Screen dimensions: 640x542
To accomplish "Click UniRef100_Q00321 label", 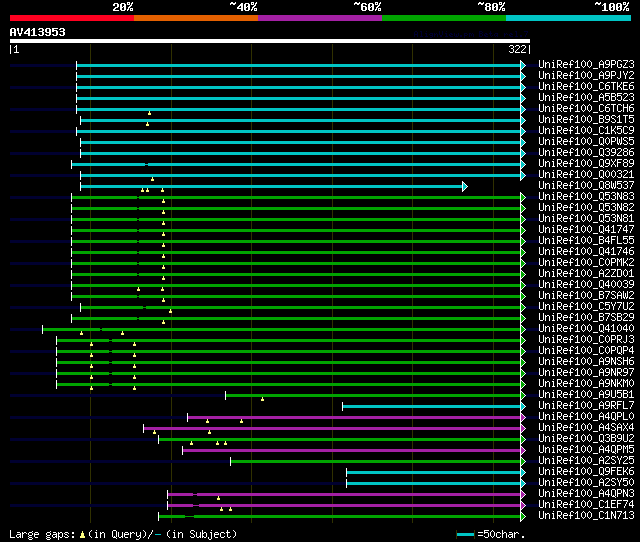I will pos(586,175).
